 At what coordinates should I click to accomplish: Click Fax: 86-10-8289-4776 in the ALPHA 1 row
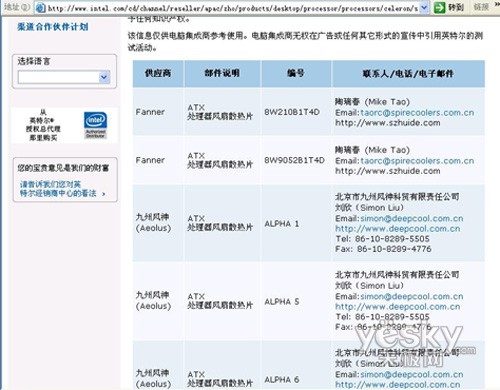point(383,249)
